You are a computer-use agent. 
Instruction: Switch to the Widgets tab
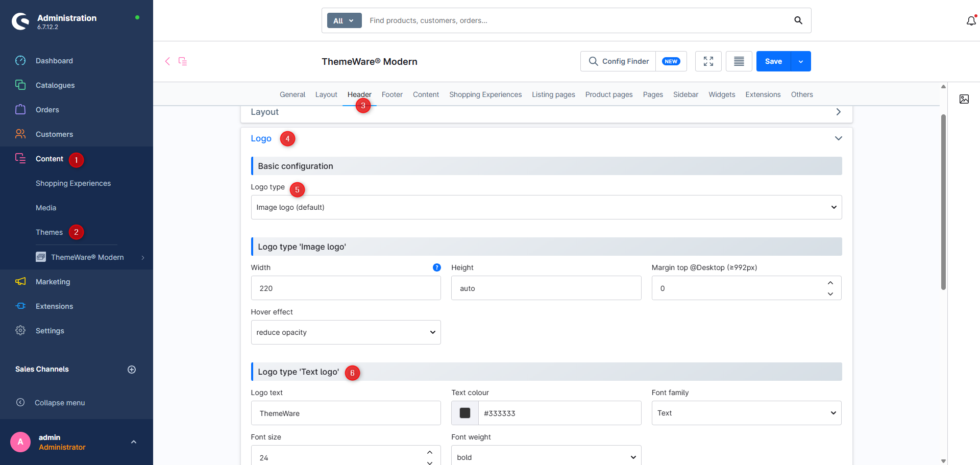point(722,94)
